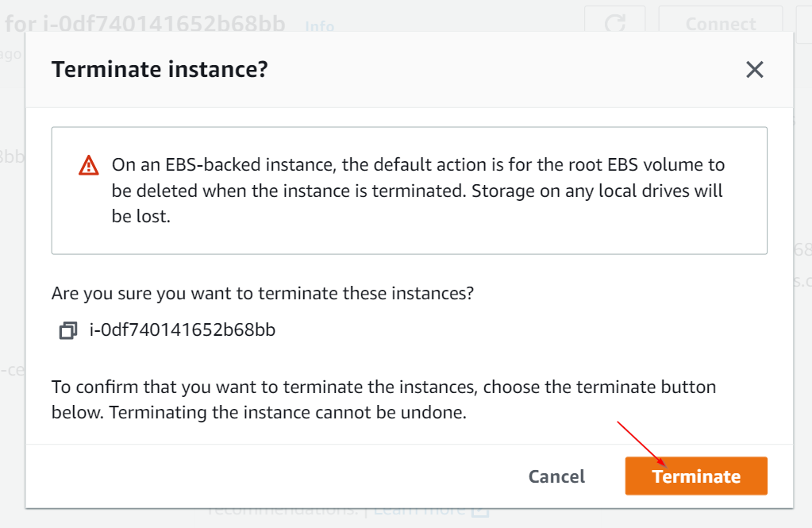
Task: Click the Terminate instance? dialog title
Action: (160, 69)
